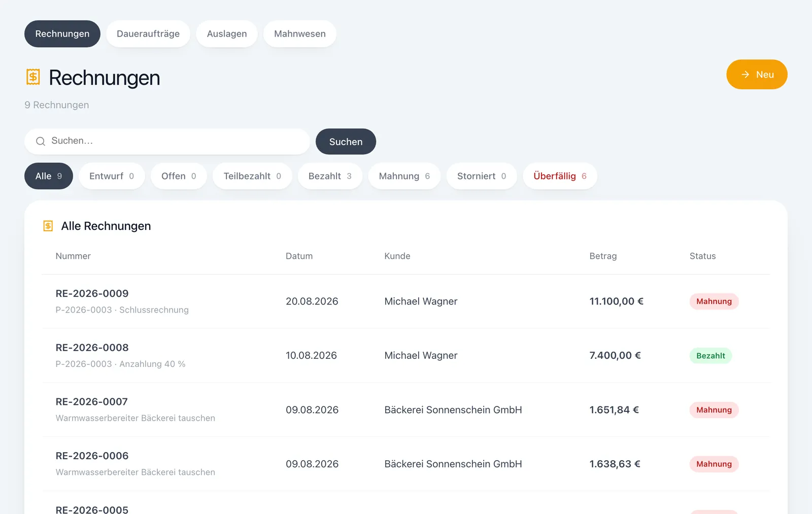812x514 pixels.
Task: Click the Nummer column header
Action: pos(73,256)
